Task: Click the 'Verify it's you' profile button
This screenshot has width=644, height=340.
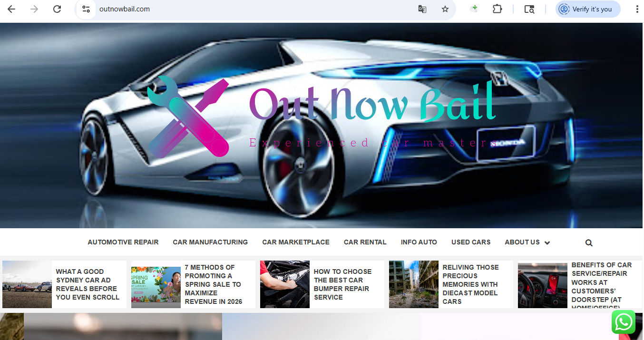Action: 588,9
